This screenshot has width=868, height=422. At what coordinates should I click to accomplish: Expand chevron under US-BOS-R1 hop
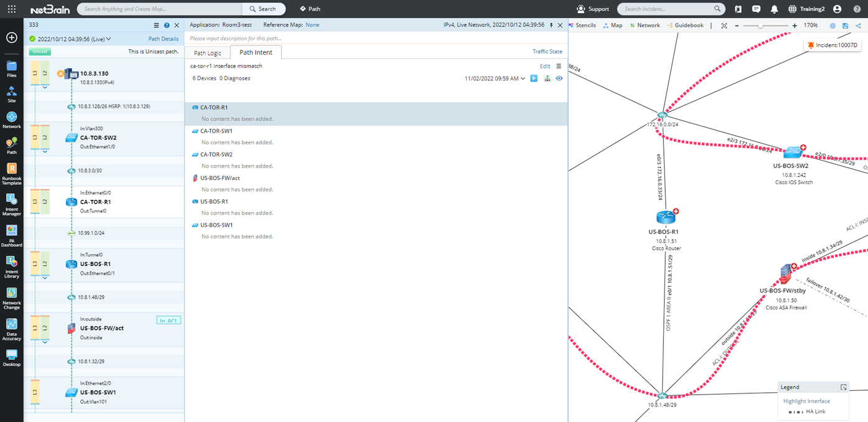(45, 278)
